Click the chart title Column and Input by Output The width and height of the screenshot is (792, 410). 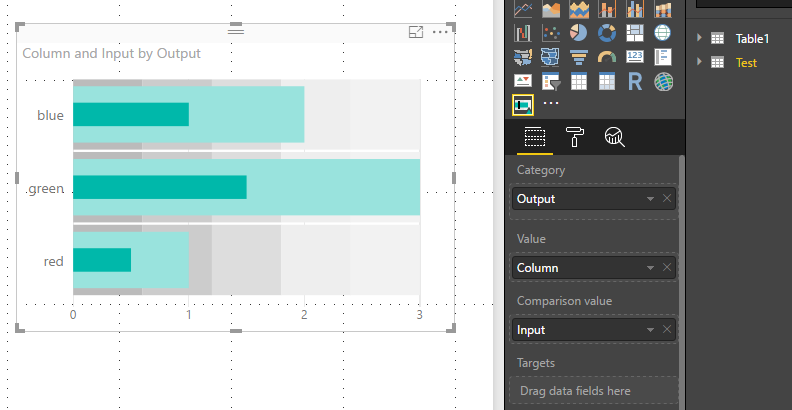coord(112,54)
